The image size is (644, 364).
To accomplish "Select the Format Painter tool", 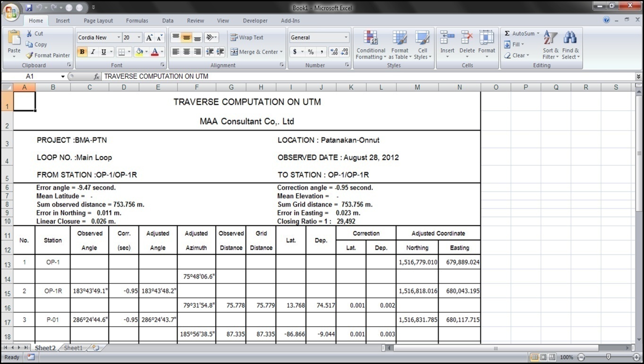I will [x=48, y=55].
